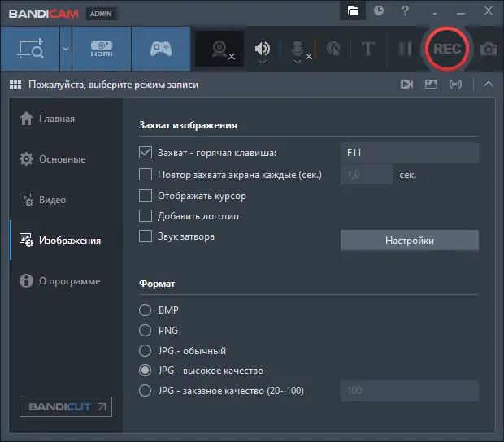The height and width of the screenshot is (442, 504).
Task: Close the Bandicam window
Action: coord(489,11)
